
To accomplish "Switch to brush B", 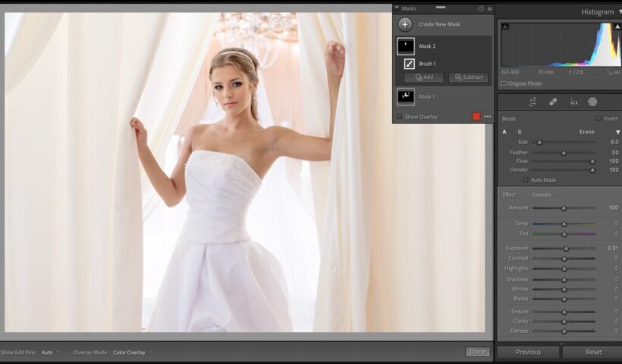I will tap(520, 132).
